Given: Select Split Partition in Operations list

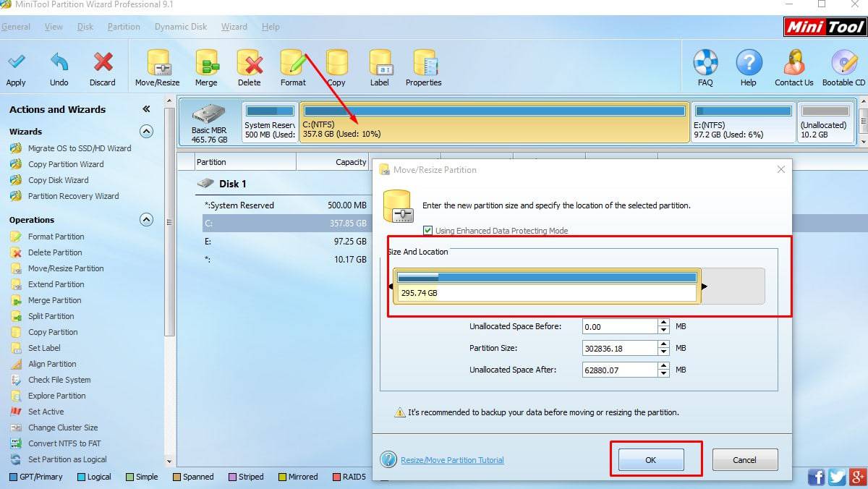Looking at the screenshot, I should click(x=51, y=316).
